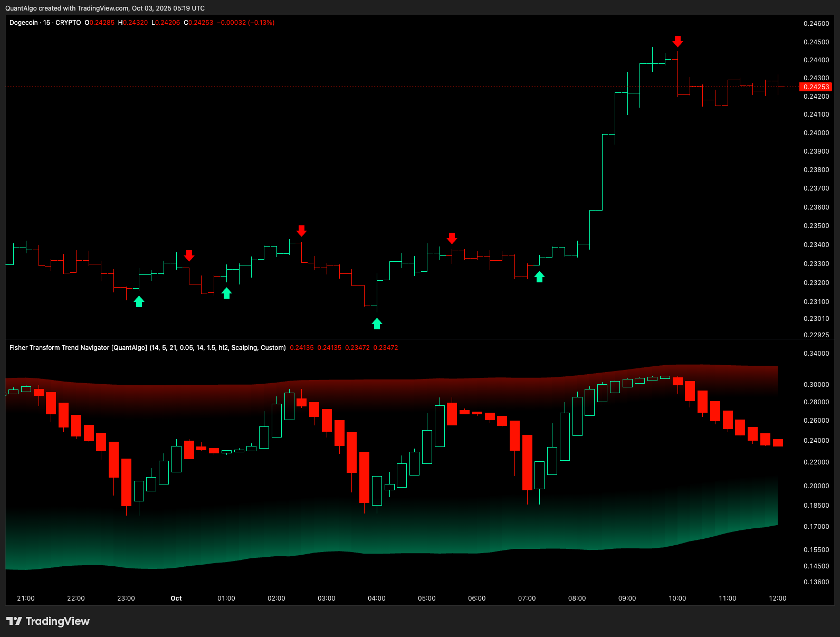
Task: Click the red sell arrow just after Oct midnight
Action: click(x=189, y=255)
